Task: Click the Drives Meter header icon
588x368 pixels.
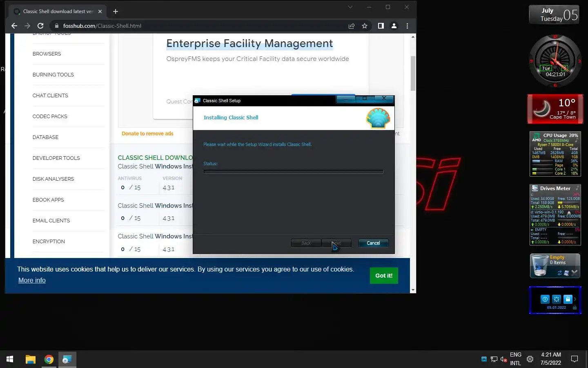Action: click(535, 188)
